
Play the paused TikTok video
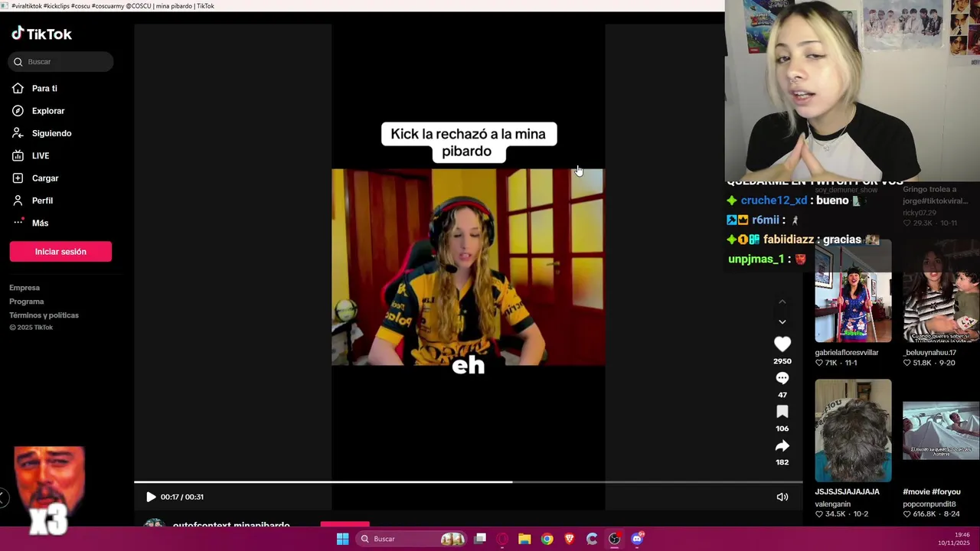tap(151, 497)
